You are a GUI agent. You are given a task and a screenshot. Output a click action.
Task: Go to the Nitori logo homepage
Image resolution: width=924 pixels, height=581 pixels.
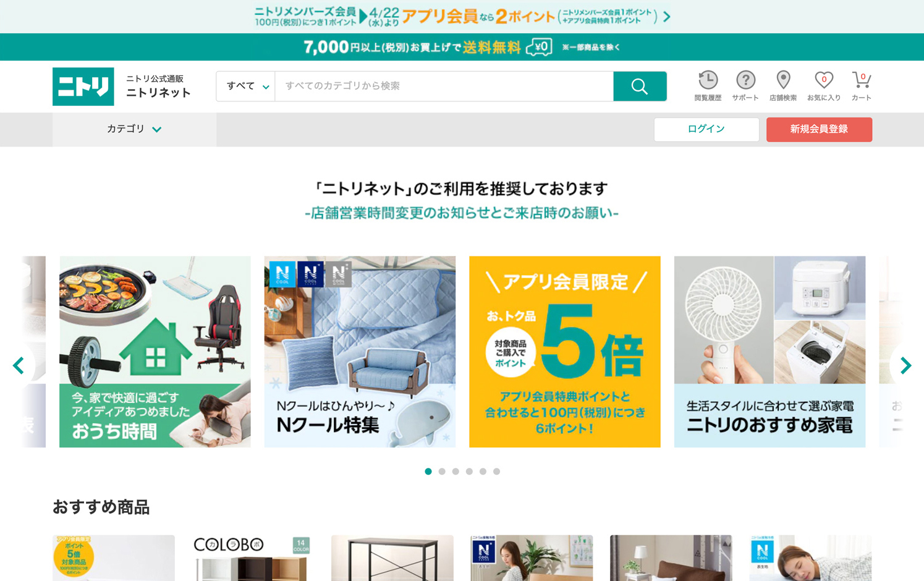point(83,87)
